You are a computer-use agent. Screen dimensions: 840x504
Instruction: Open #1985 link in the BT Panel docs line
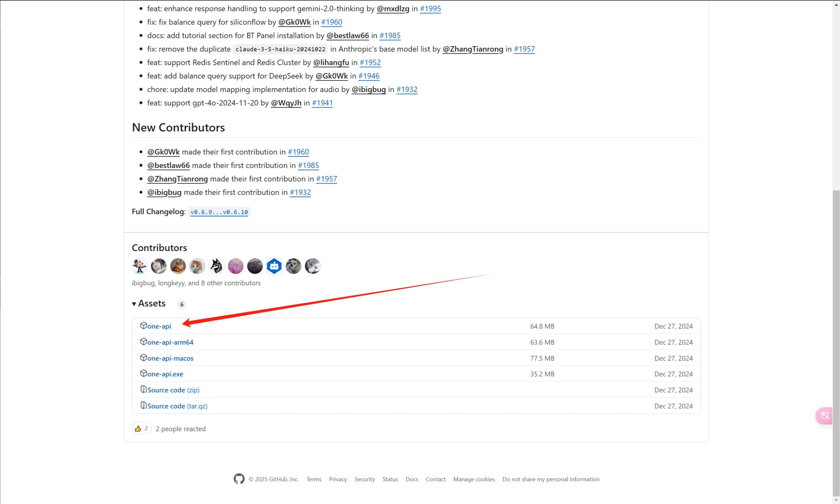pos(390,35)
